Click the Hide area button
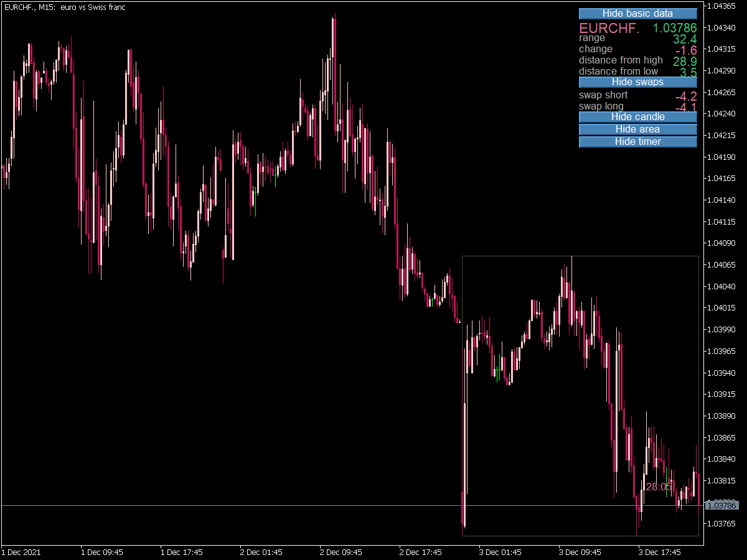Screen dimensions: 747x560 tap(637, 129)
